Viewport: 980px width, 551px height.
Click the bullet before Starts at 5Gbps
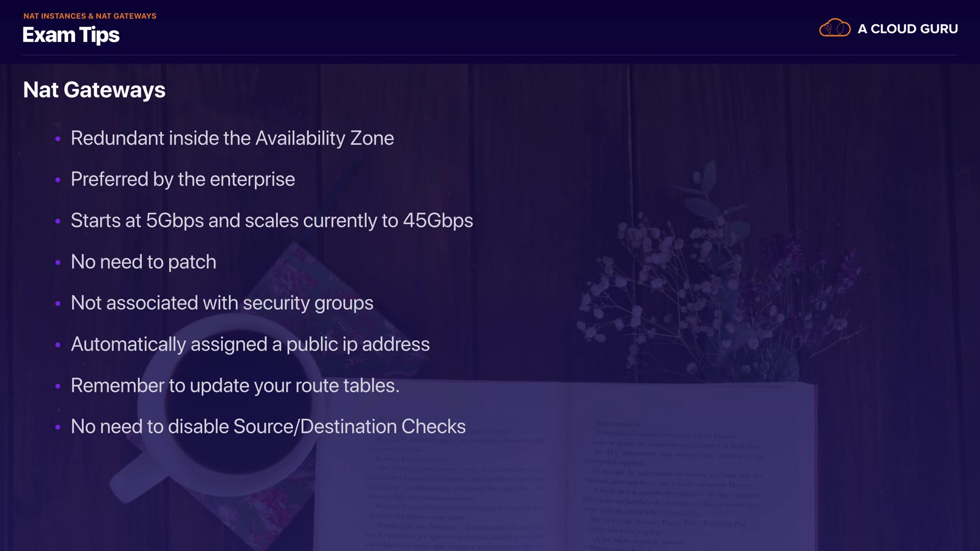[58, 221]
